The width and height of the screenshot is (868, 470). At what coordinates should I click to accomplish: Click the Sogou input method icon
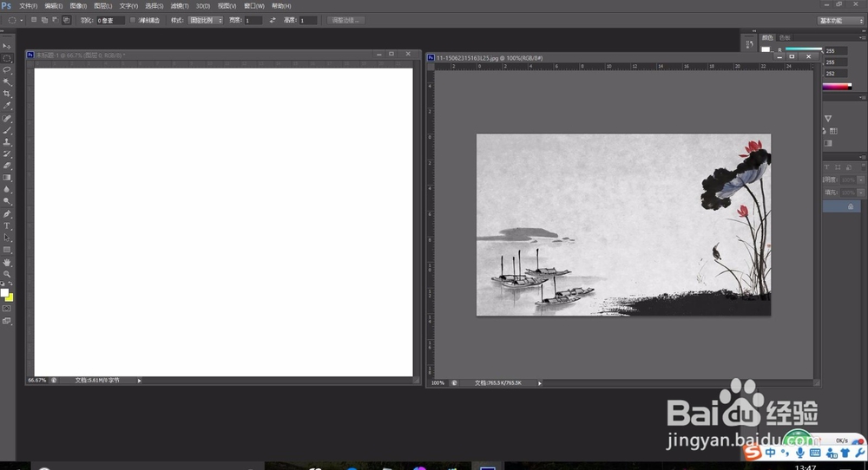tap(753, 453)
